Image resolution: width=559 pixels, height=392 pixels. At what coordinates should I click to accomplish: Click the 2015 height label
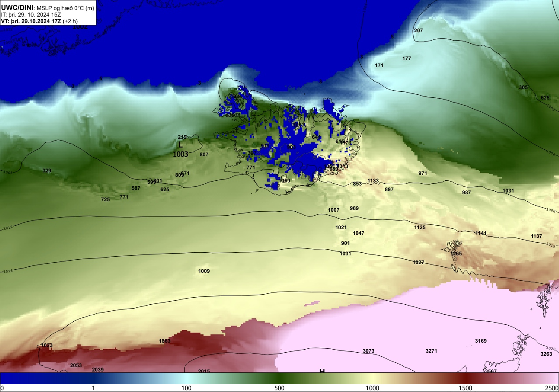(x=204, y=371)
